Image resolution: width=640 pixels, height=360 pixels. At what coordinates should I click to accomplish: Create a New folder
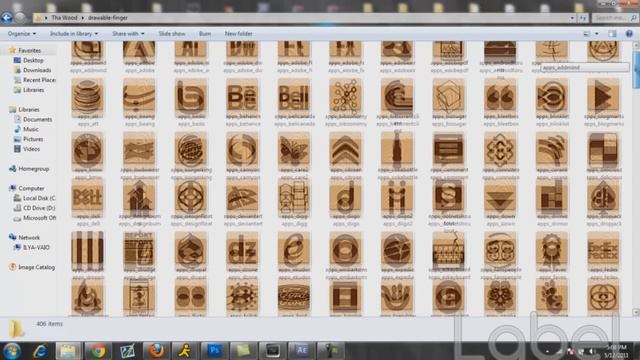[238, 33]
